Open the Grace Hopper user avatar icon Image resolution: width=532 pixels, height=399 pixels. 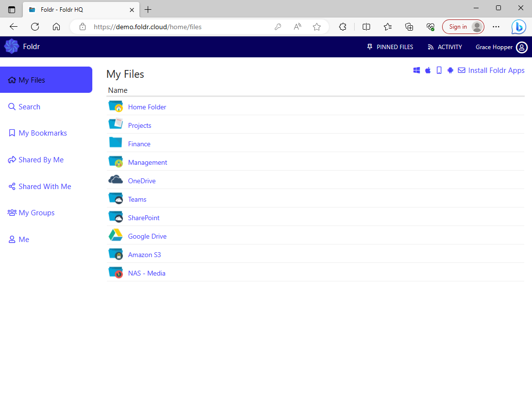pos(522,47)
